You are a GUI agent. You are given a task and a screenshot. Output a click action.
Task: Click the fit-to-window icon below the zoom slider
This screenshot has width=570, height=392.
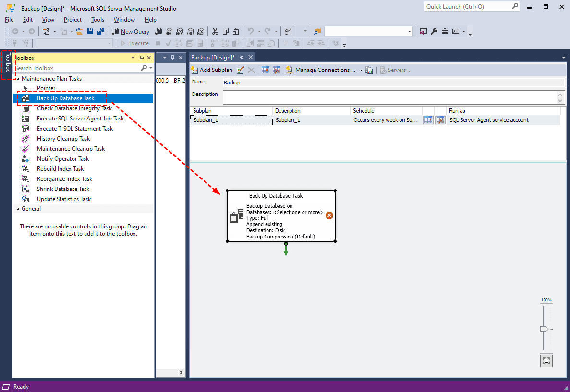tap(546, 361)
